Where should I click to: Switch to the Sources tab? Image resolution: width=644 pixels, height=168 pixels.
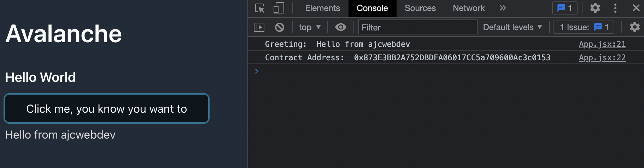click(420, 8)
